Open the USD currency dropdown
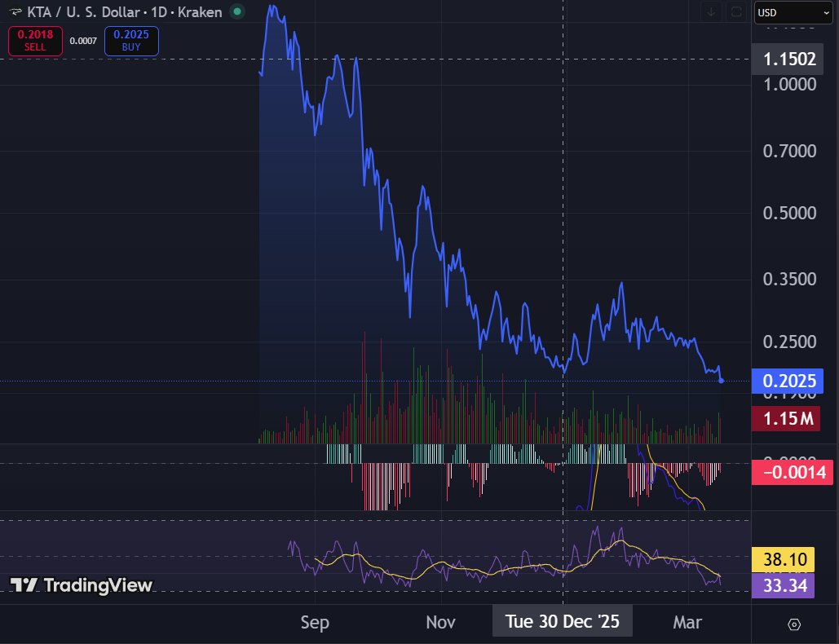The width and height of the screenshot is (839, 644). click(793, 13)
